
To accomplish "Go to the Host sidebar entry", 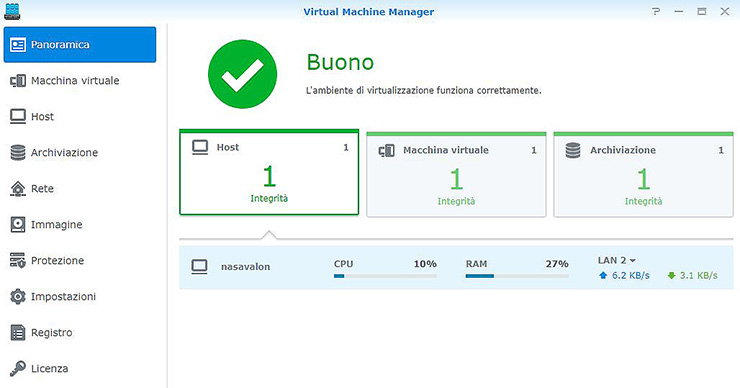I will tap(80, 117).
